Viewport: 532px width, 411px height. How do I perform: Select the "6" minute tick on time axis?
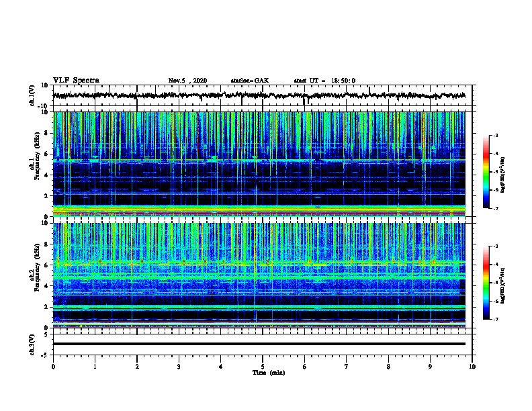(x=305, y=367)
